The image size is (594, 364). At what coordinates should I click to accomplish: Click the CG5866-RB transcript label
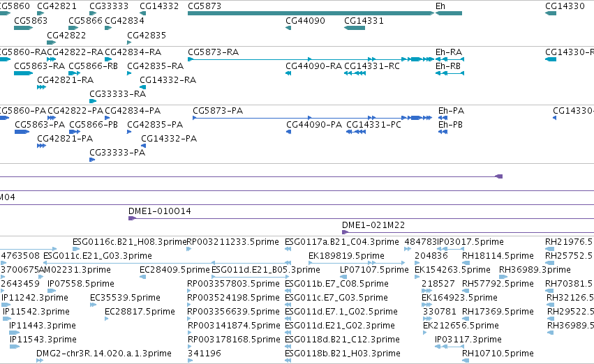(x=94, y=66)
